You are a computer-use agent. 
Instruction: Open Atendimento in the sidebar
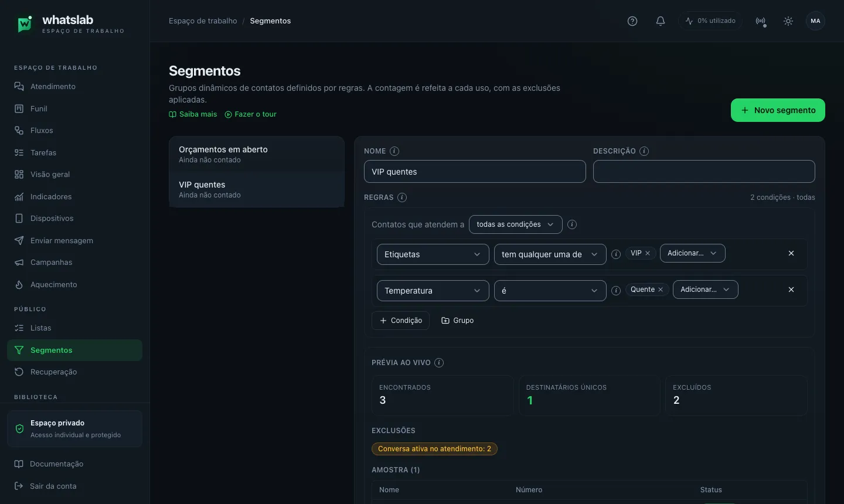tap(74, 87)
